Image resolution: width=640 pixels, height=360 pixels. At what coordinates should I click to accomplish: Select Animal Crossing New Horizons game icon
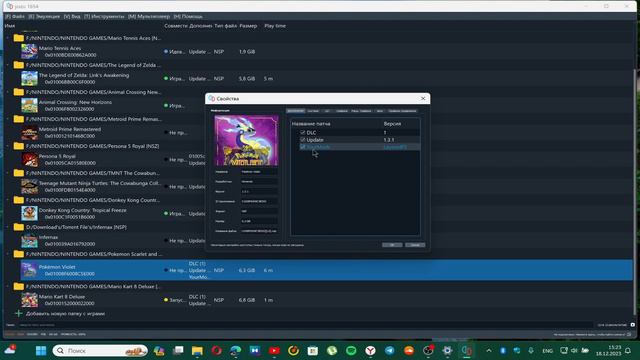tap(29, 105)
